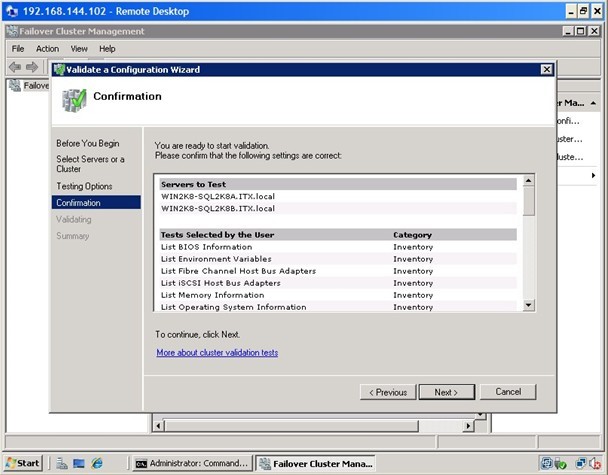608x475 pixels.
Task: Open Server Manager quick launch icon
Action: click(x=62, y=463)
